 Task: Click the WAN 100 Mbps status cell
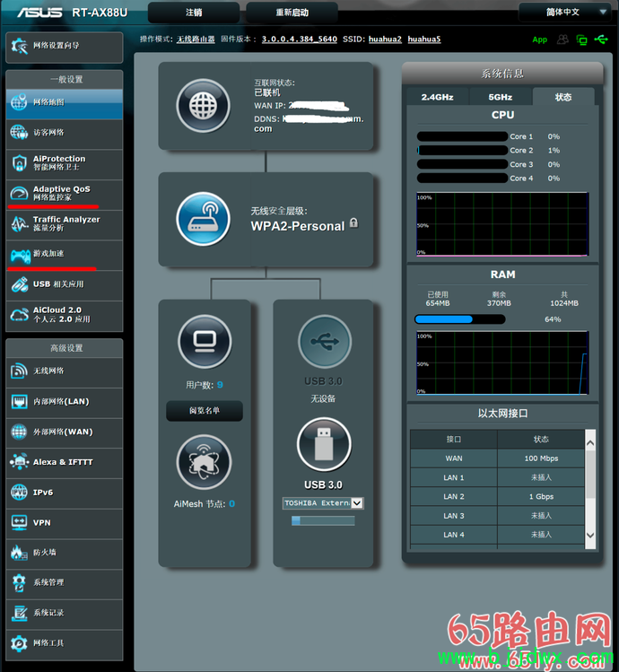click(x=541, y=458)
